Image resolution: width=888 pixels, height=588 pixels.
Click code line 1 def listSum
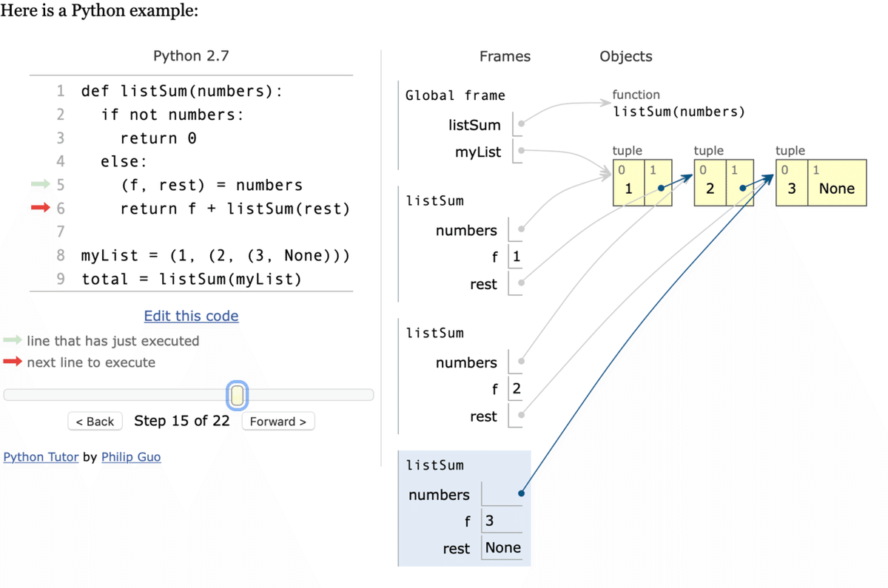(x=181, y=91)
